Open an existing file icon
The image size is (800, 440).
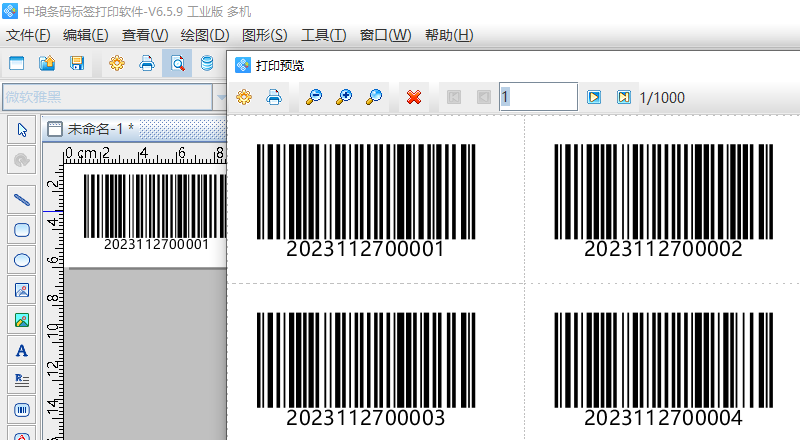[47, 63]
